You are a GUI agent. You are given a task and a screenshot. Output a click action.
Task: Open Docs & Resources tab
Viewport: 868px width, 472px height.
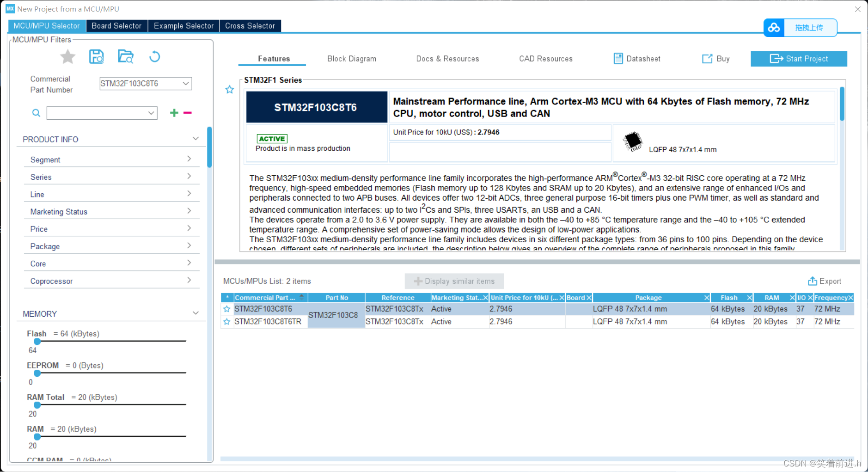[447, 59]
